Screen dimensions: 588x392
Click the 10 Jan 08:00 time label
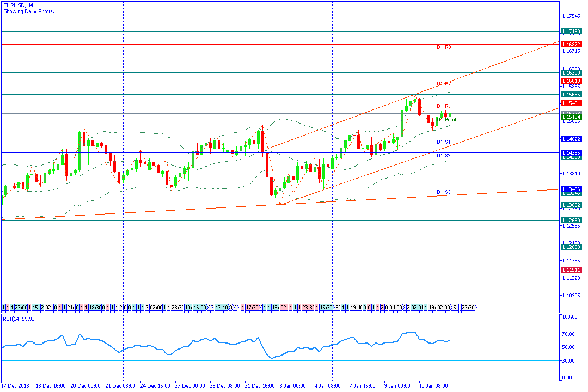pyautogui.click(x=433, y=386)
